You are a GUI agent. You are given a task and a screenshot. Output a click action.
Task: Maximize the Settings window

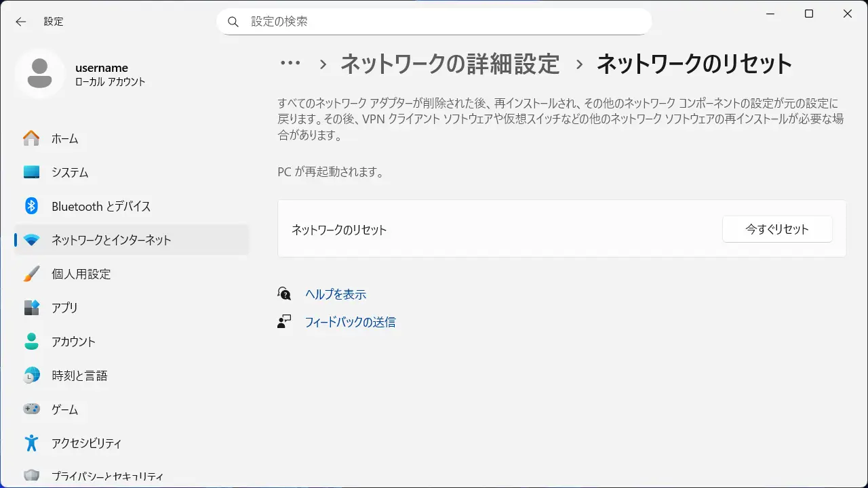809,14
